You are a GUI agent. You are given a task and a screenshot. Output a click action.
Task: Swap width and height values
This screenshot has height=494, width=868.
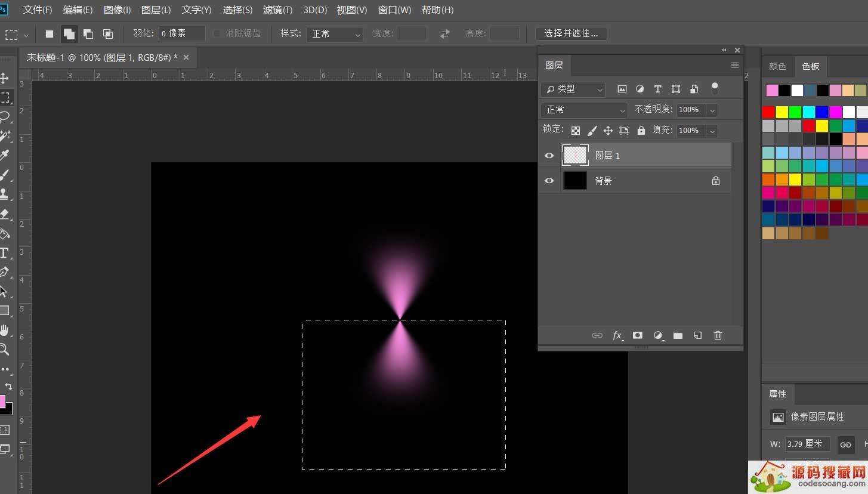445,34
